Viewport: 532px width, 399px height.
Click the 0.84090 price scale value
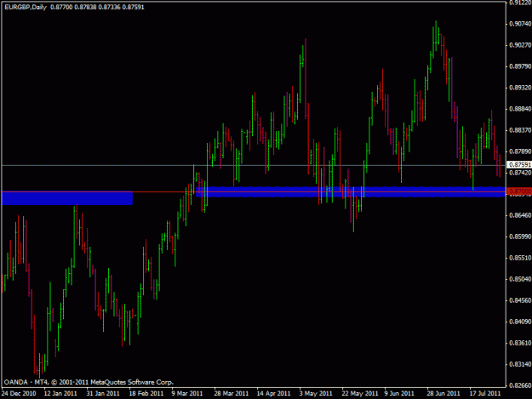point(520,322)
